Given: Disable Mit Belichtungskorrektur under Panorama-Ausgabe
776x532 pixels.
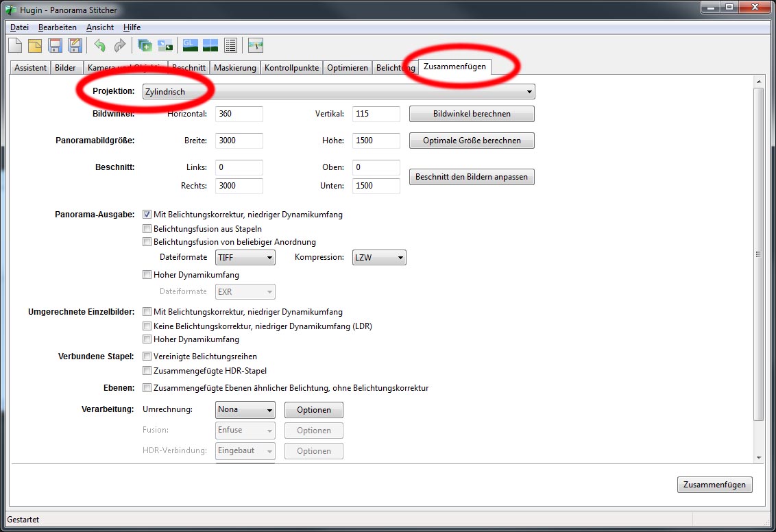Looking at the screenshot, I should (x=147, y=215).
